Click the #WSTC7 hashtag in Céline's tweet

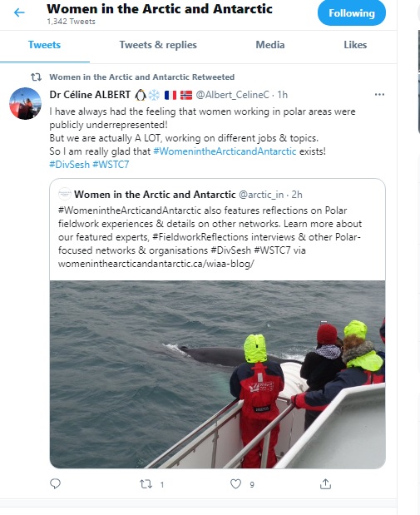pyautogui.click(x=111, y=165)
